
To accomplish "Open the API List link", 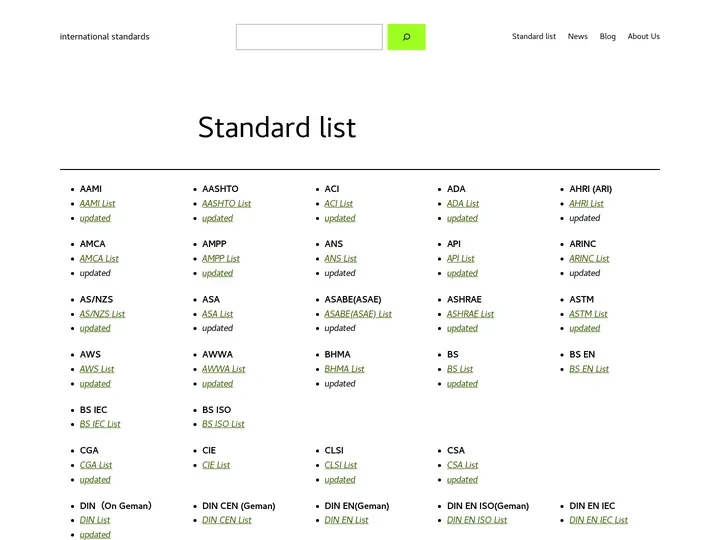I will (x=461, y=259).
